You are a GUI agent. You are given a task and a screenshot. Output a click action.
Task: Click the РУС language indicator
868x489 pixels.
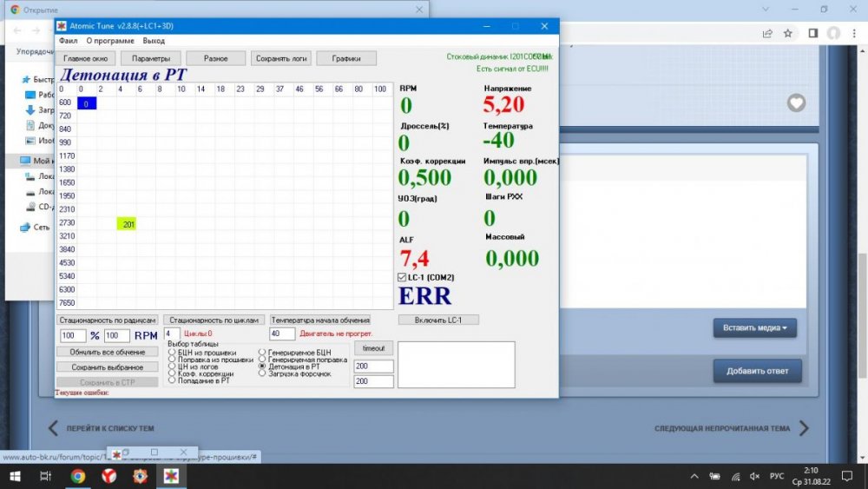click(x=777, y=476)
